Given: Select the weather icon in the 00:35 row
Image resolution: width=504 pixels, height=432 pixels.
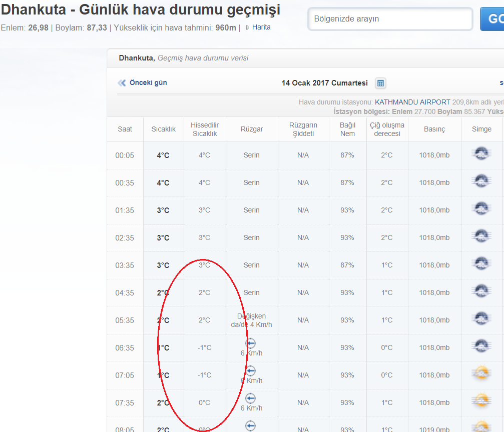Looking at the screenshot, I should [481, 181].
